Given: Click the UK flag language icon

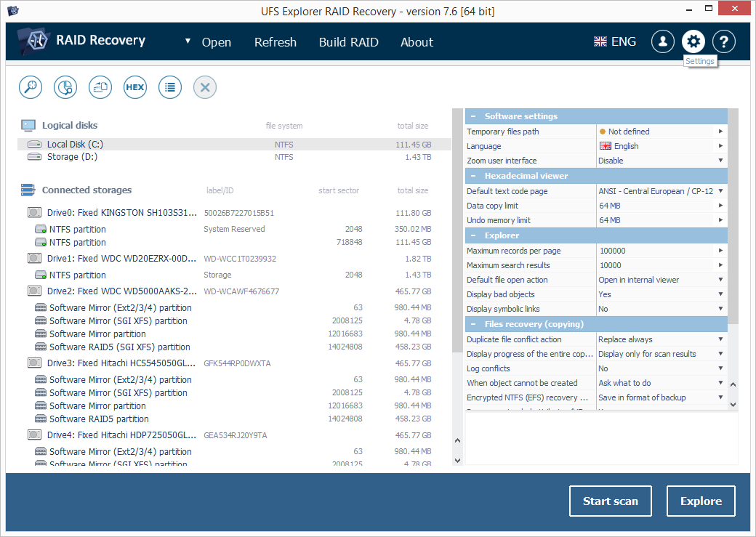Looking at the screenshot, I should coord(600,42).
